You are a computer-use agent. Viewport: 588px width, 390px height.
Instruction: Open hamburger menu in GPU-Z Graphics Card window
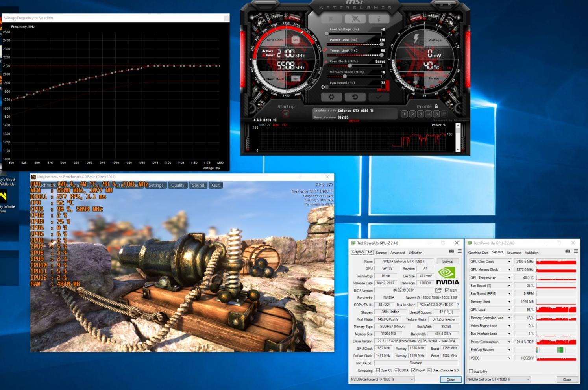click(459, 251)
